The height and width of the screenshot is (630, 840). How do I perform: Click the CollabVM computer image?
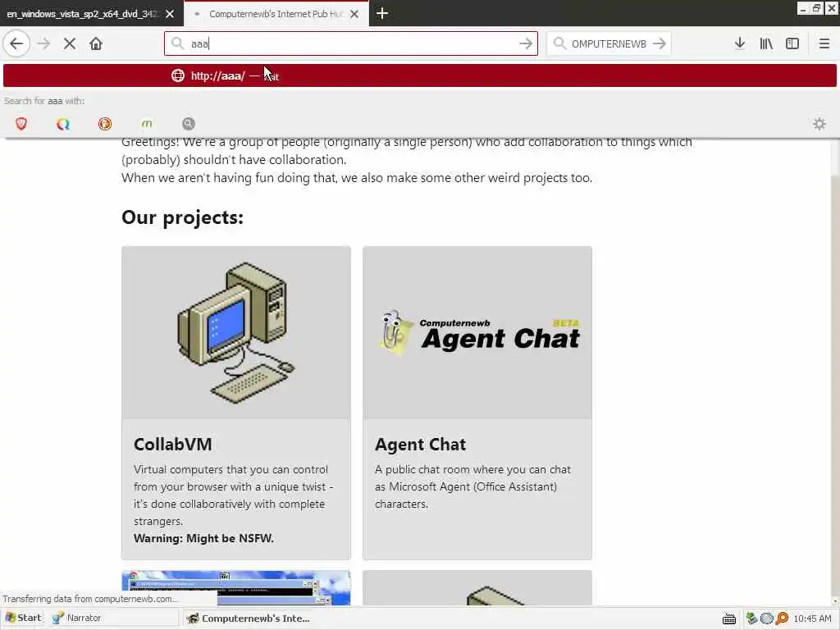pos(236,333)
